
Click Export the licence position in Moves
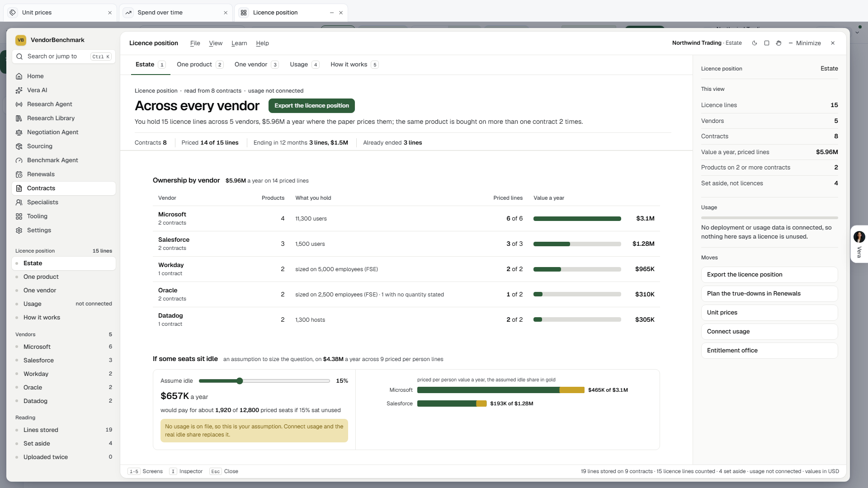point(769,275)
